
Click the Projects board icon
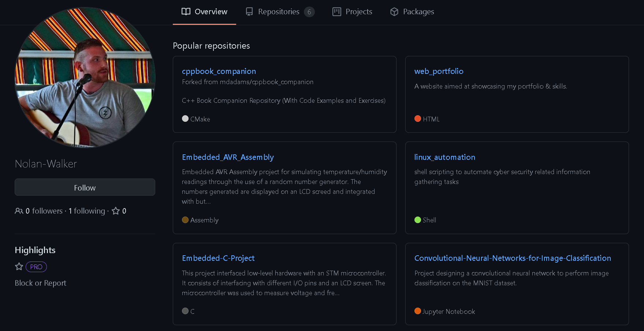(337, 12)
